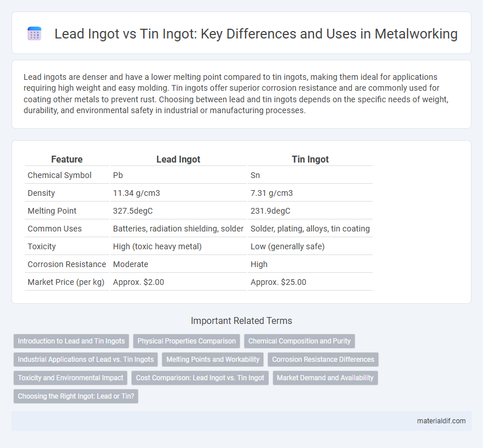The width and height of the screenshot is (483, 448).
Task: Click the Pb table cell
Action: pos(118,175)
